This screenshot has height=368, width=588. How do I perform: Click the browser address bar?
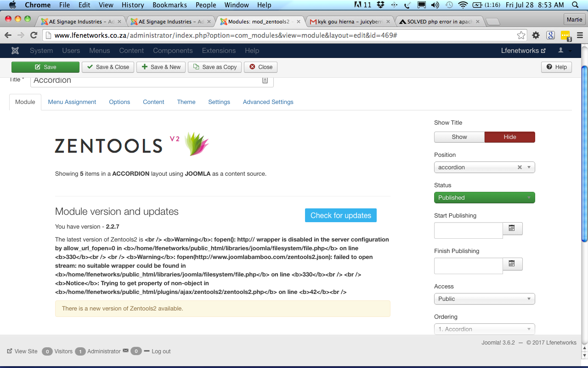point(284,35)
